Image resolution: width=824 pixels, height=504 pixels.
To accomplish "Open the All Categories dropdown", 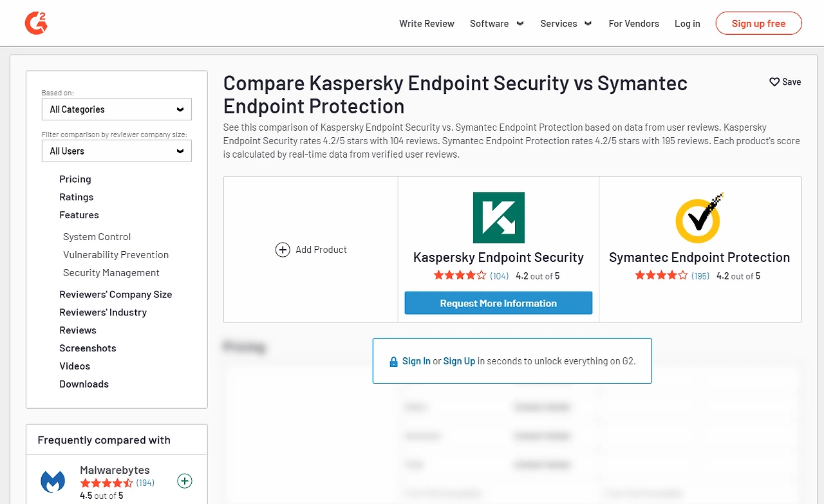I will coord(117,109).
